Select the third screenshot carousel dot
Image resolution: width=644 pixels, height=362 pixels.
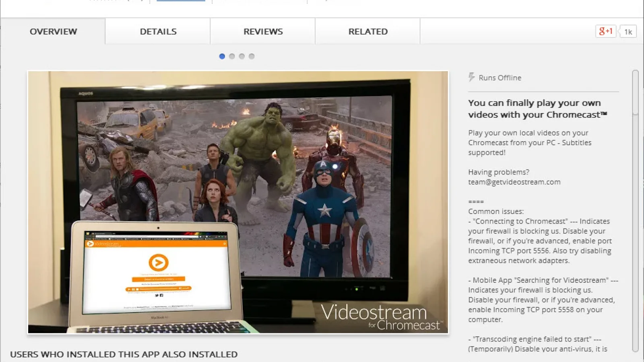click(x=242, y=56)
